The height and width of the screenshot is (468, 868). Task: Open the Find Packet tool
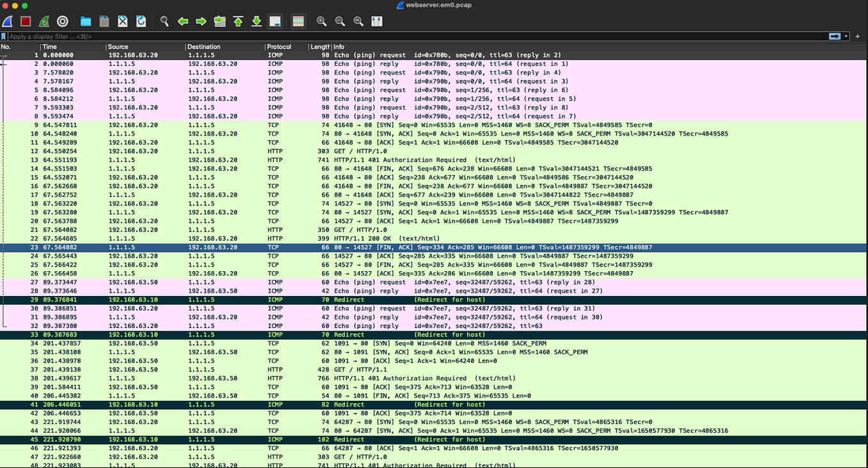tap(164, 21)
